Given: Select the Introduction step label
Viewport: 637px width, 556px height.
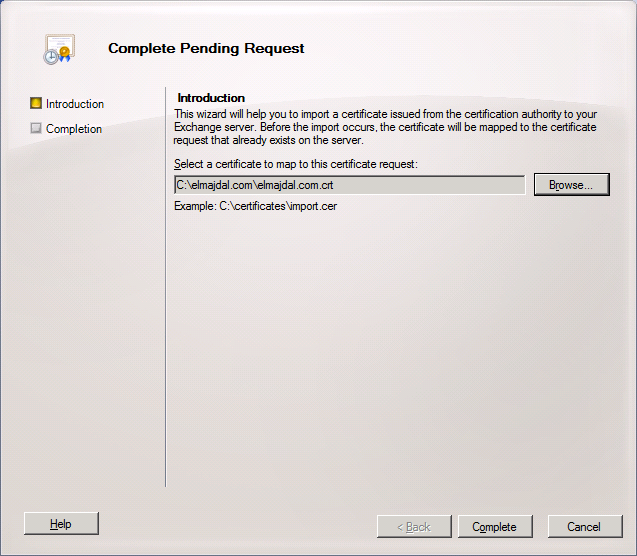Looking at the screenshot, I should point(75,104).
